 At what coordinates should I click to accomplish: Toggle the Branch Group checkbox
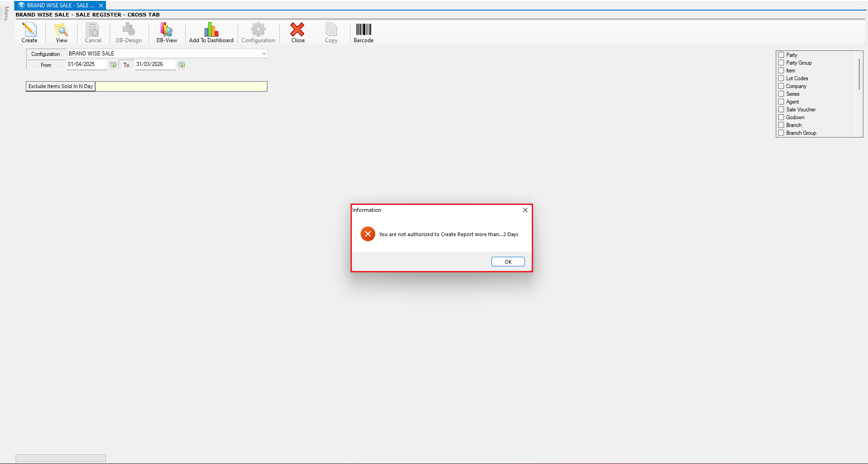click(781, 133)
